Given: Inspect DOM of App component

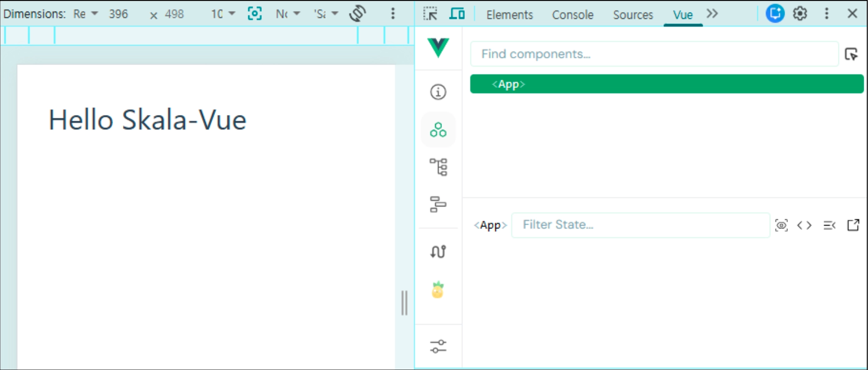Looking at the screenshot, I should (x=829, y=225).
